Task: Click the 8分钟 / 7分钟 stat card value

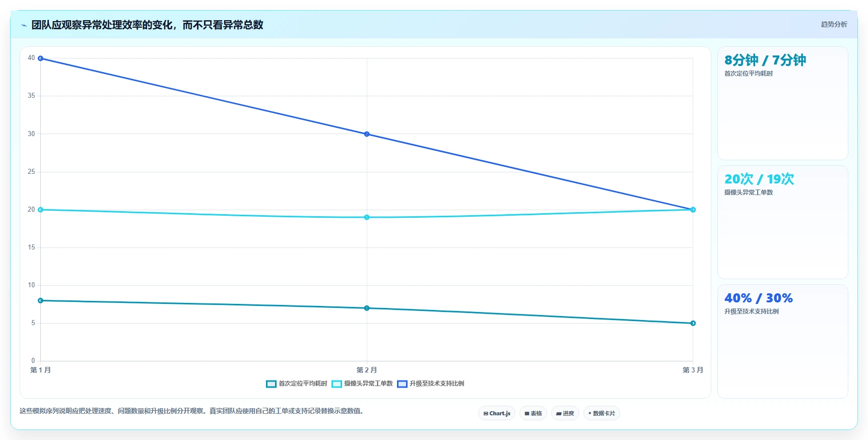Action: [765, 60]
